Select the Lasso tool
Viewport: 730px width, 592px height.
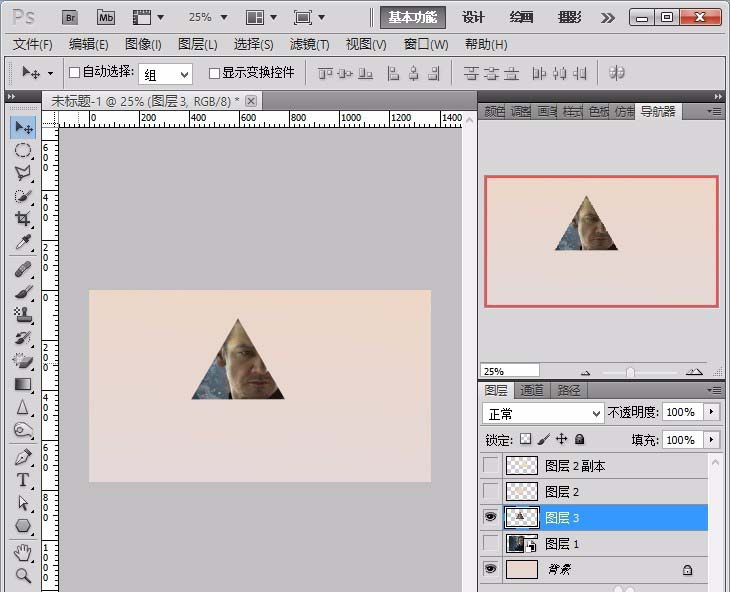(x=22, y=173)
